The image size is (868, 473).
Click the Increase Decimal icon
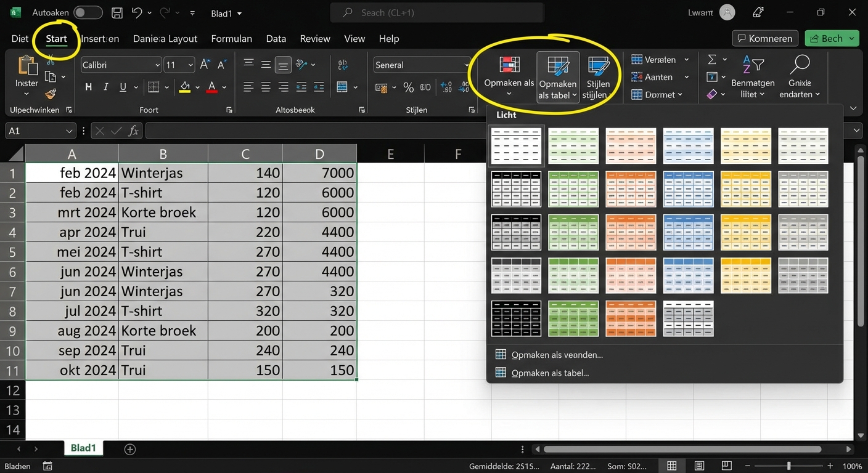[445, 87]
